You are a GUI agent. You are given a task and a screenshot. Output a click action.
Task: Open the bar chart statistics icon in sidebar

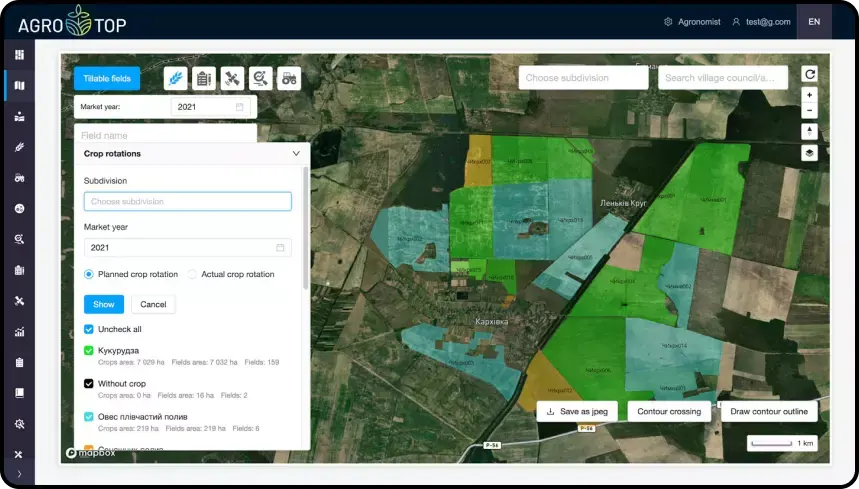[x=20, y=332]
